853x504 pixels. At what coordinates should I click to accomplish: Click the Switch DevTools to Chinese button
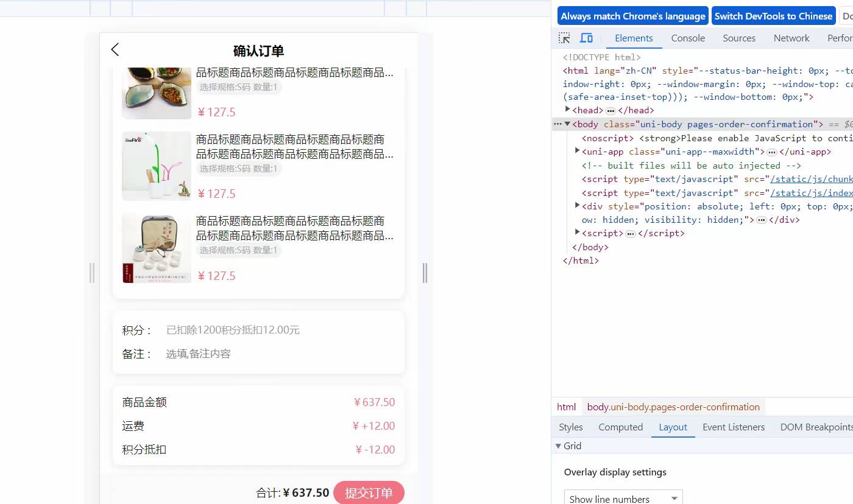pos(773,16)
